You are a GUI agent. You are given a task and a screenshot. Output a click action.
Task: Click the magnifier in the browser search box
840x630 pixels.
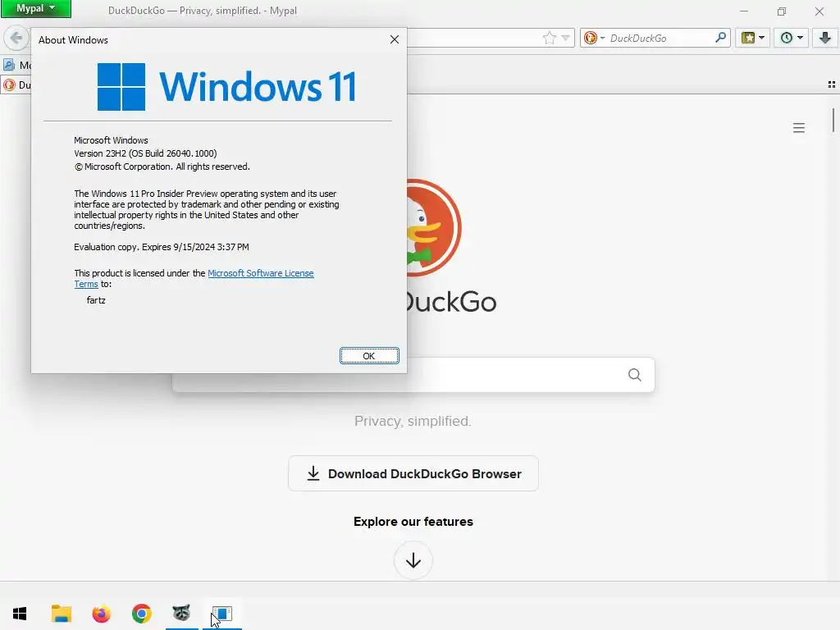(720, 38)
